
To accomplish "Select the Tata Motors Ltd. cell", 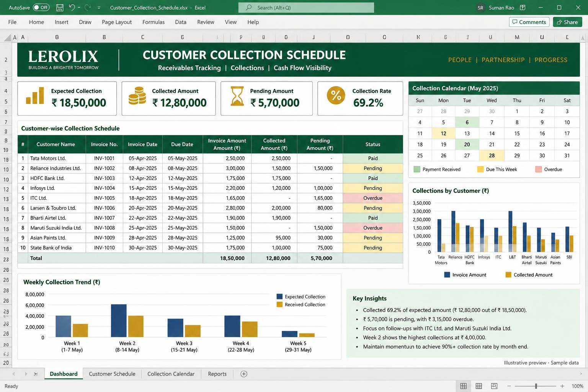I will pos(56,158).
